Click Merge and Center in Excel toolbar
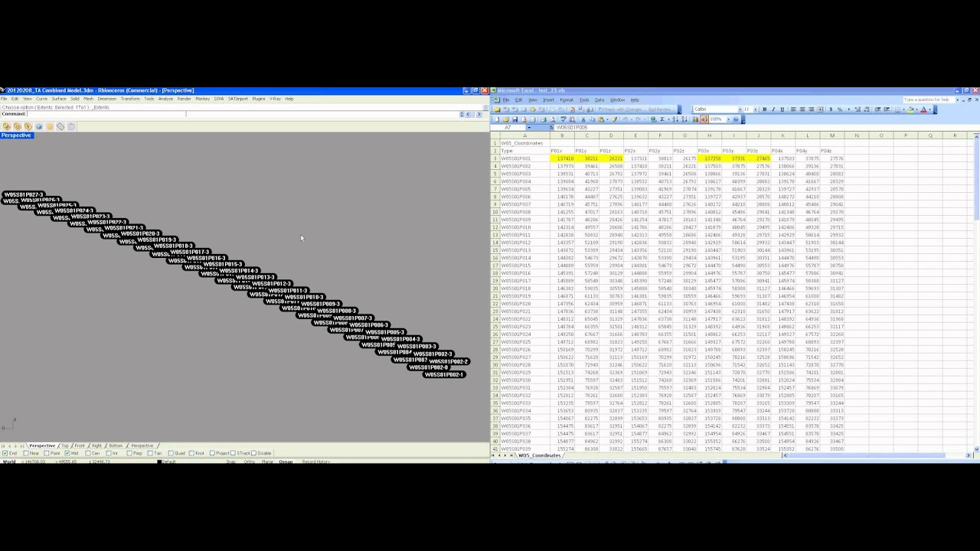 821,109
